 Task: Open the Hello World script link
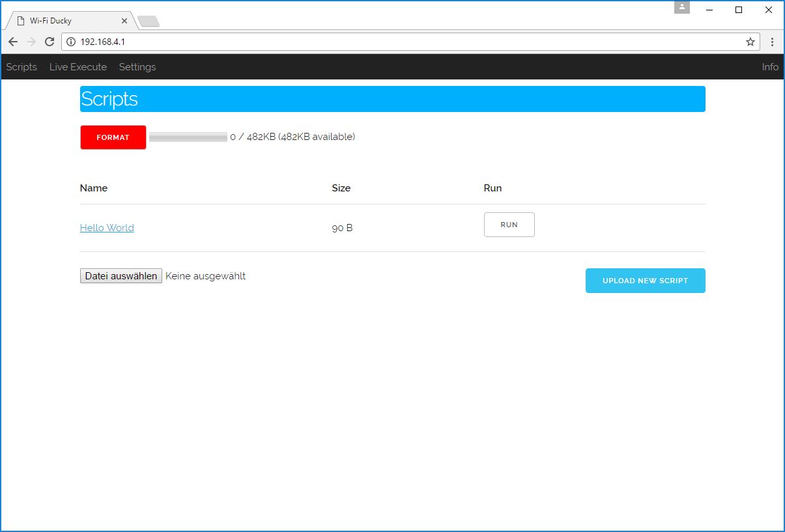107,228
